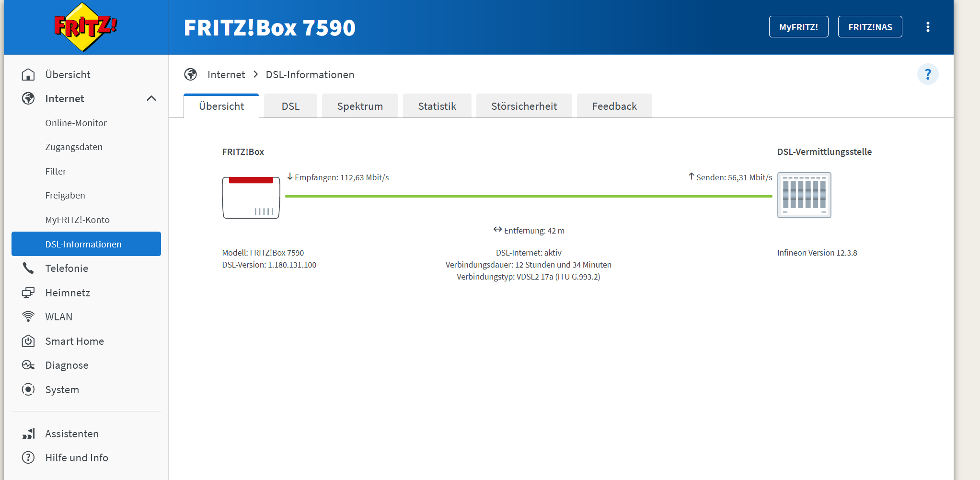This screenshot has height=480, width=980.
Task: Click the WLAN wifi icon
Action: coord(28,316)
